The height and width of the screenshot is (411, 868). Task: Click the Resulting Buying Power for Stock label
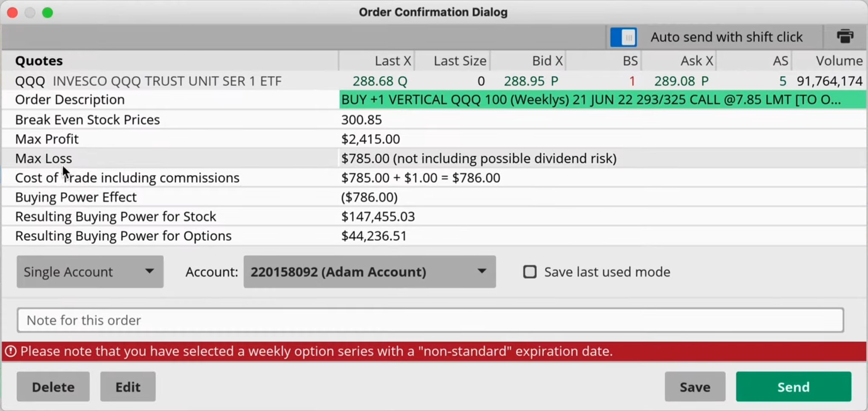pos(115,216)
